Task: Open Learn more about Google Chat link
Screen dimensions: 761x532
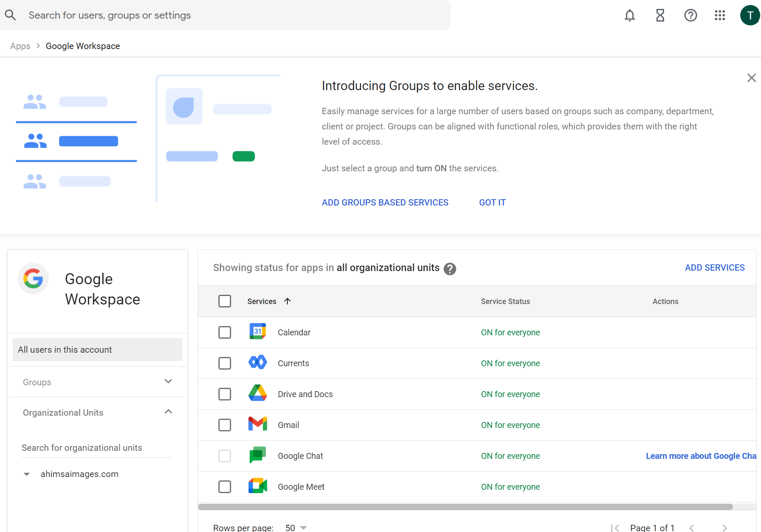Action: coord(701,456)
